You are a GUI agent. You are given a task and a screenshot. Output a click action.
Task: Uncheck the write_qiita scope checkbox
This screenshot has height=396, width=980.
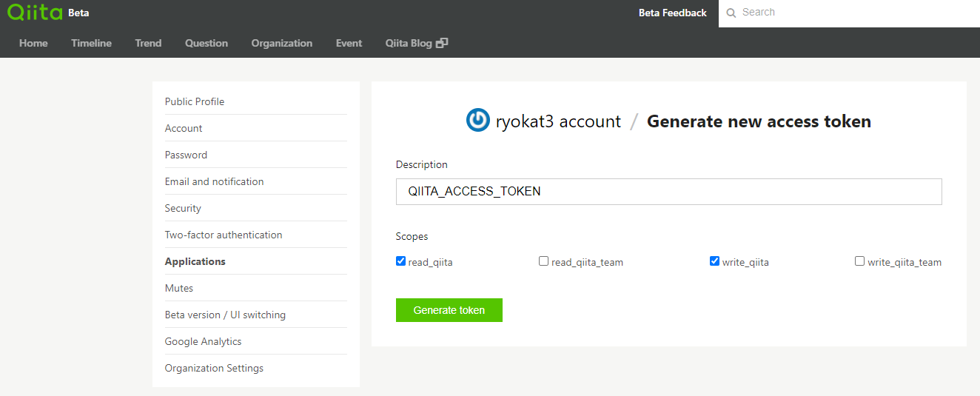pos(714,261)
